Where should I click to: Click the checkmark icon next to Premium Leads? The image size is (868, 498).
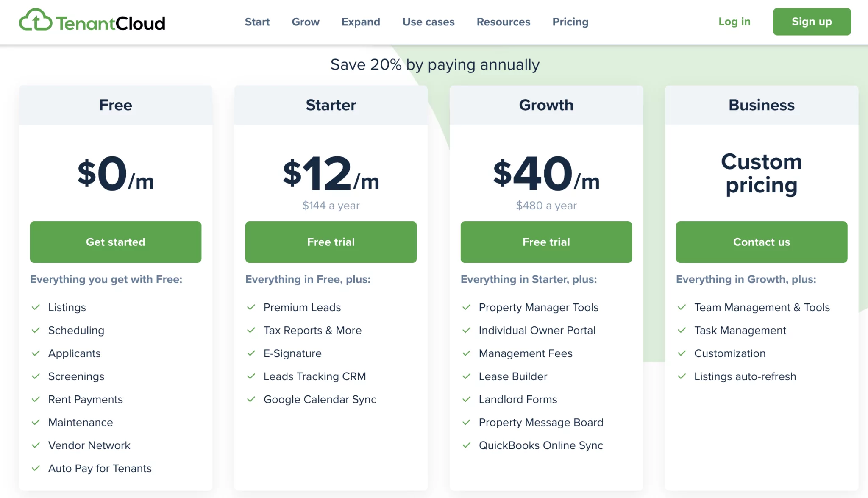click(x=251, y=307)
